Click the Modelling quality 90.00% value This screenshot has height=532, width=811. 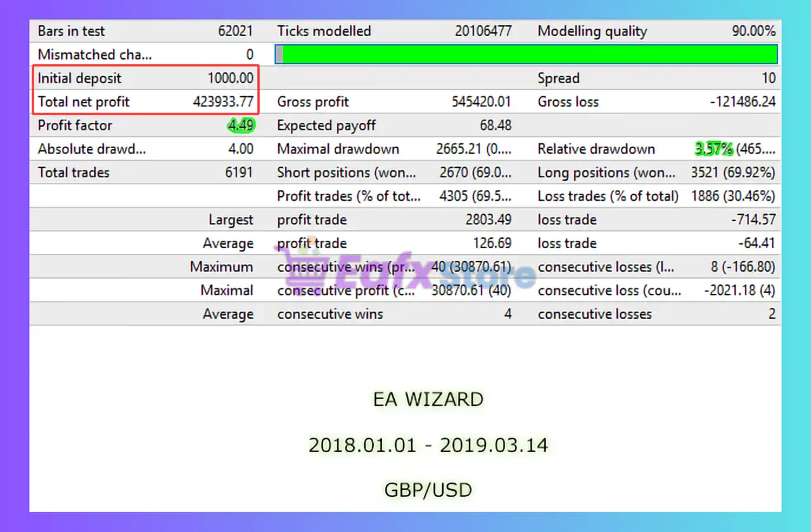753,31
